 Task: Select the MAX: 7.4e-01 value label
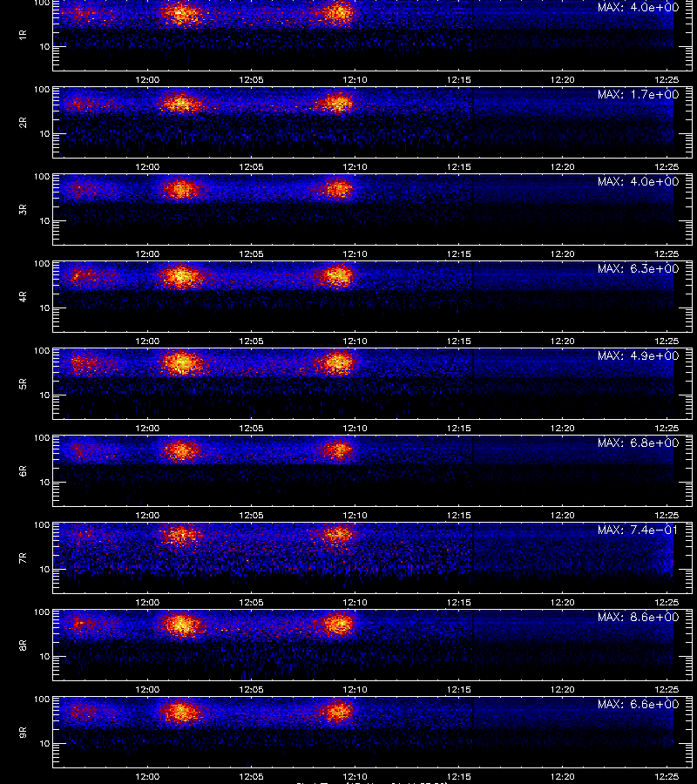tap(638, 530)
